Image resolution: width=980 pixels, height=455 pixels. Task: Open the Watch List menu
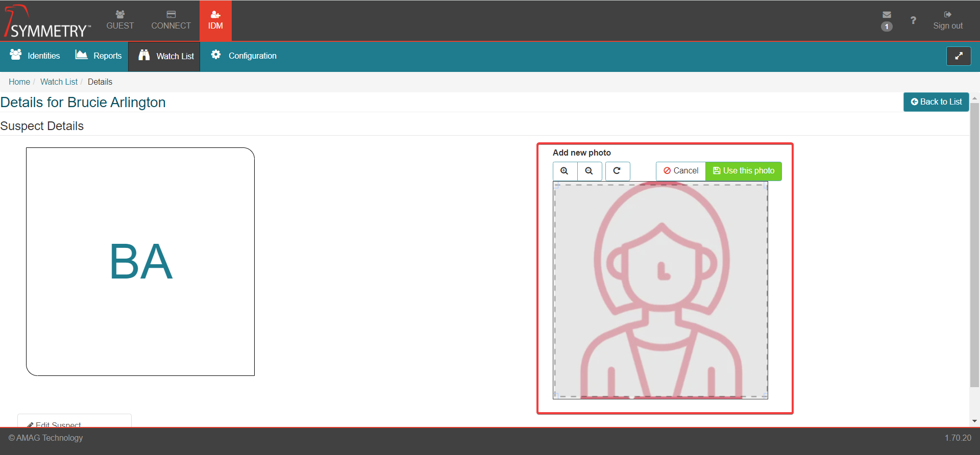(164, 56)
